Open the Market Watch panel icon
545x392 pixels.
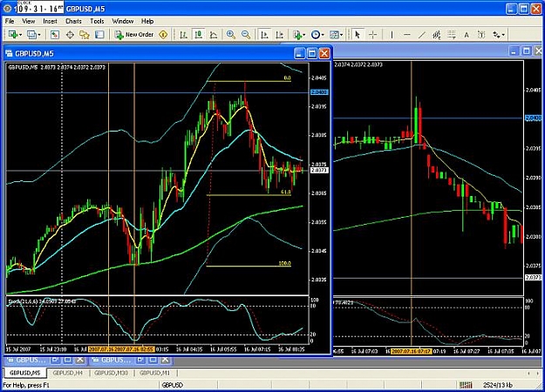[x=55, y=35]
